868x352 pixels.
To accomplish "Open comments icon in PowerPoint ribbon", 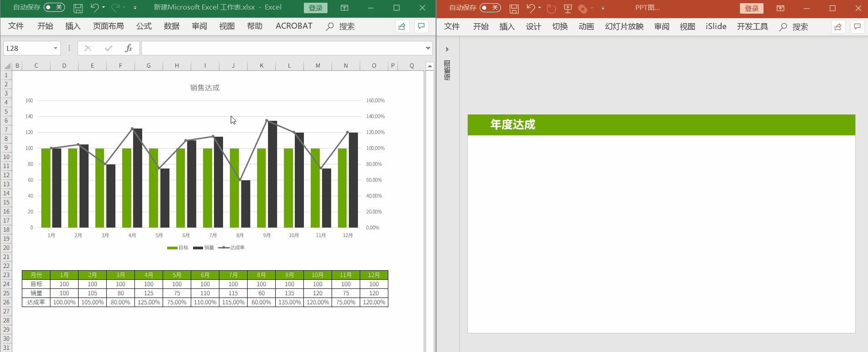I will (858, 27).
